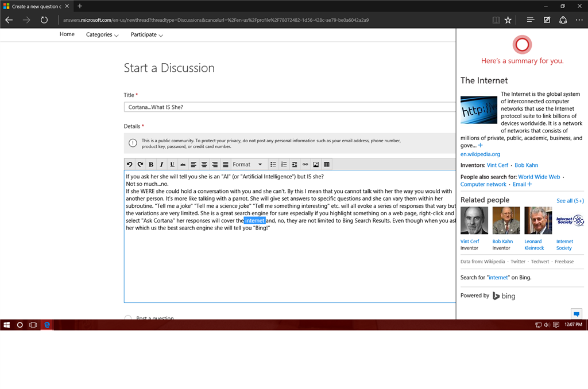Open the Computer network link
The width and height of the screenshot is (588, 389).
[x=483, y=184]
